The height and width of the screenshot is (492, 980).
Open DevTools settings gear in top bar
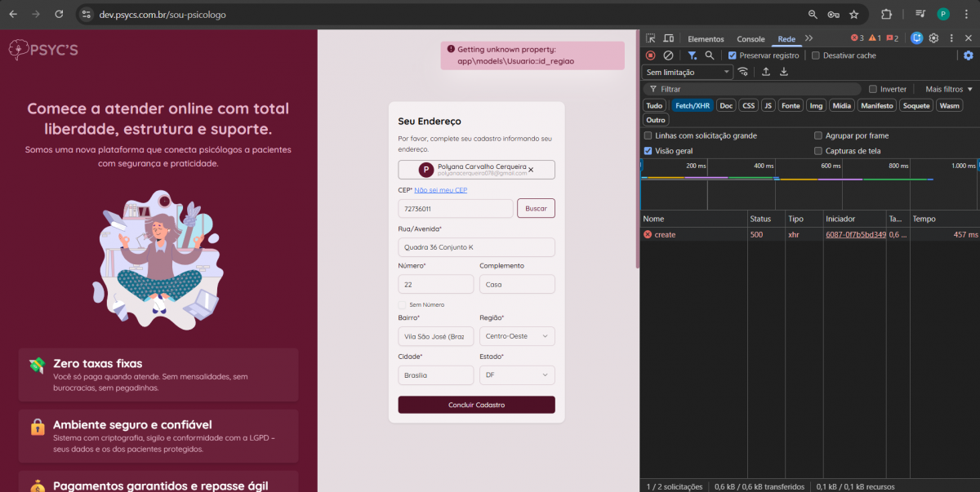coord(933,38)
